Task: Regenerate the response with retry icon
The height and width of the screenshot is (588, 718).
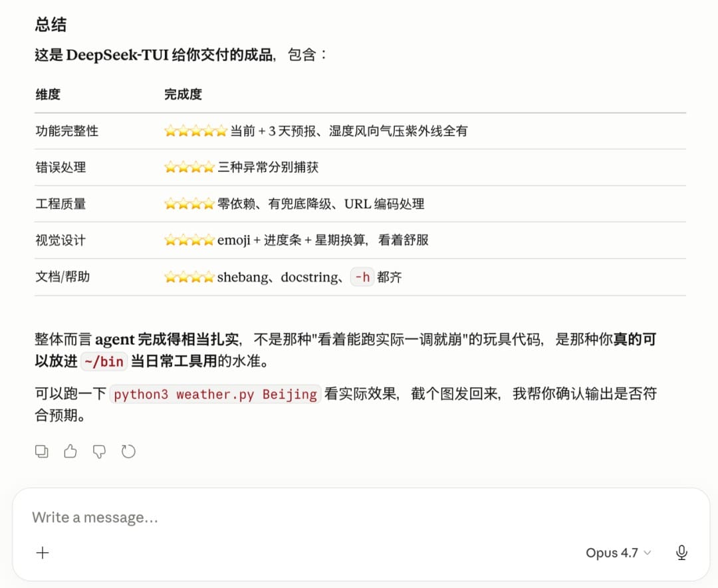Action: click(x=128, y=452)
